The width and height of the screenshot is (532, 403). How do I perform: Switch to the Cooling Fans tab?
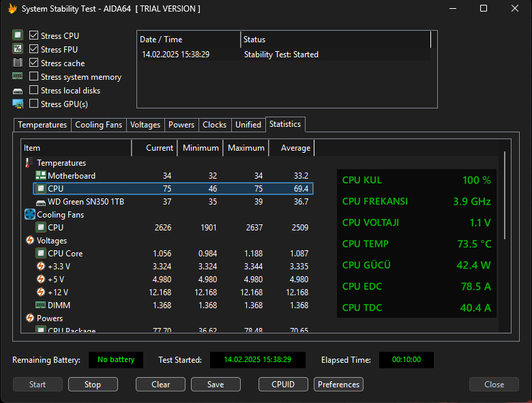click(99, 125)
